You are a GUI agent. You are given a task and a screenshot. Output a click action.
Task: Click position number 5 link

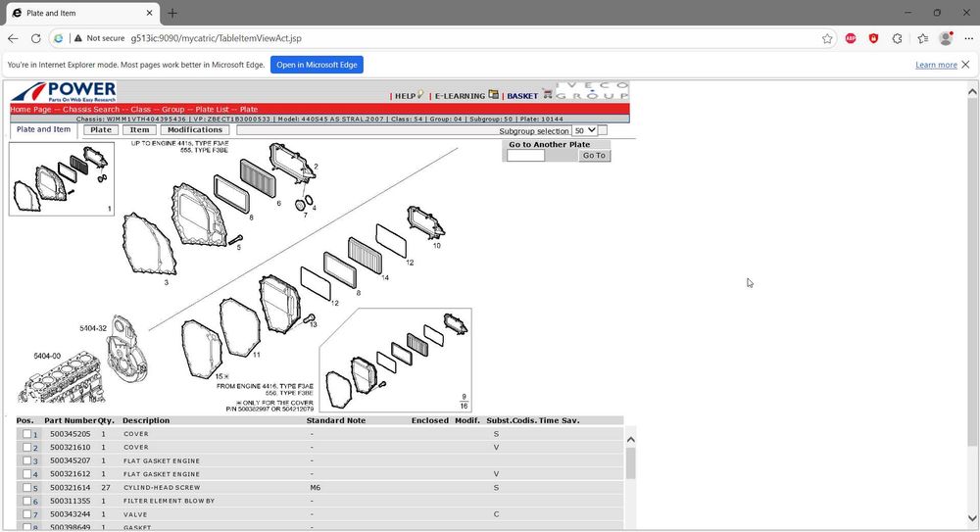click(x=35, y=488)
